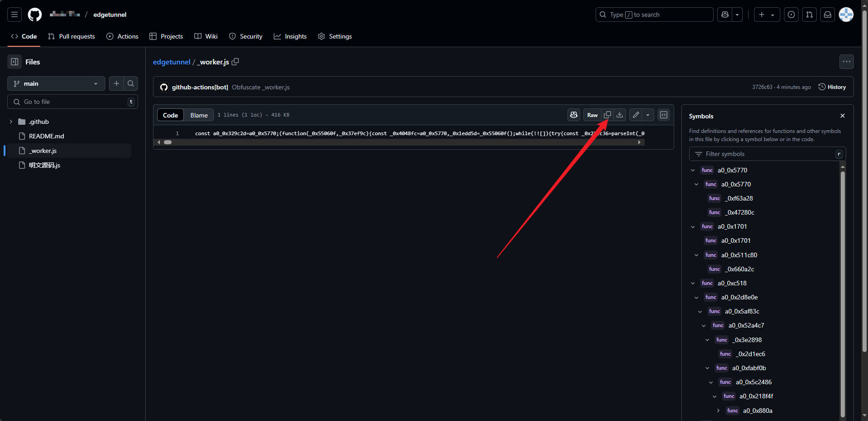Switch to Code view

170,115
